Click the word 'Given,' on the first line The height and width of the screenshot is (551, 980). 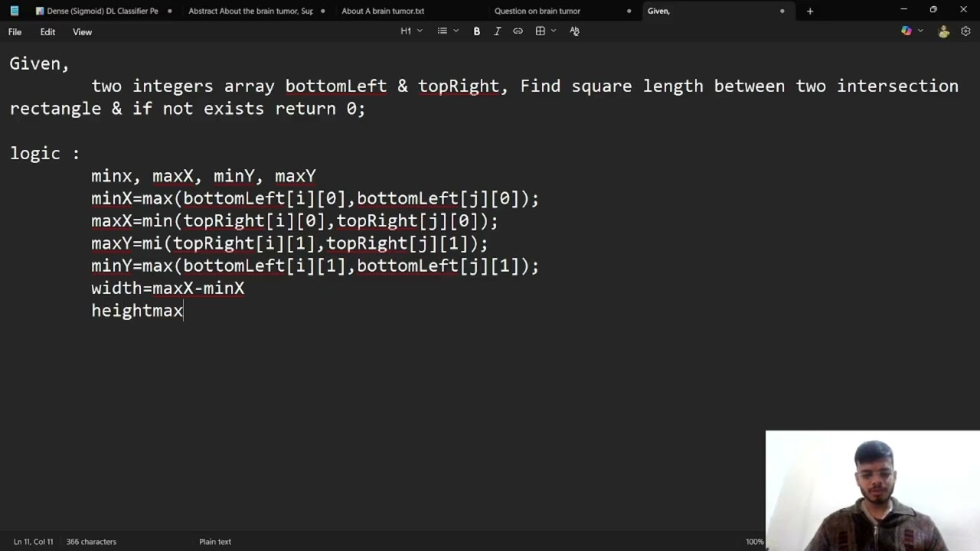click(x=39, y=64)
